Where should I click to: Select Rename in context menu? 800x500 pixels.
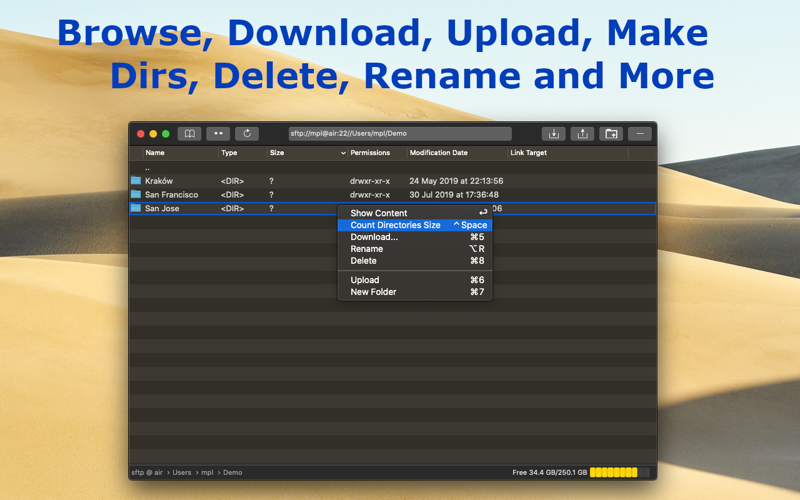click(x=415, y=249)
